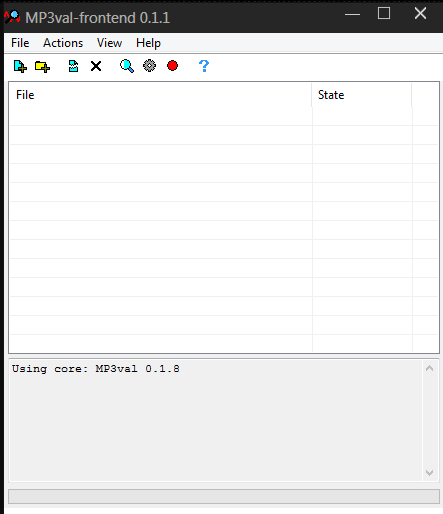Sort by the File column header
Screen dimensions: 443x514
pyautogui.click(x=161, y=95)
